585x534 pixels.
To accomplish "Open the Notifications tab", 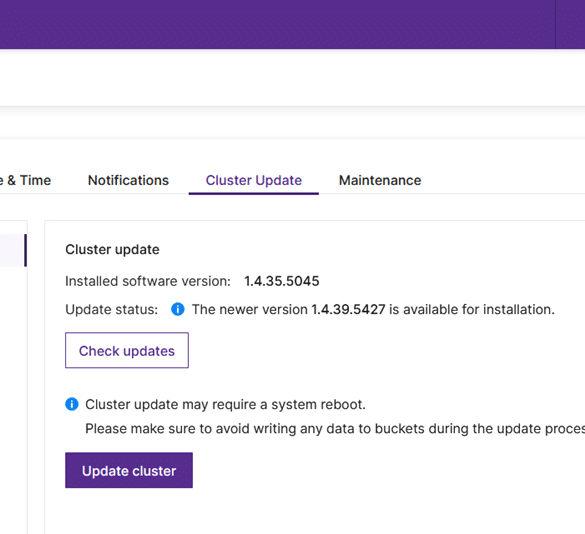I will [128, 180].
